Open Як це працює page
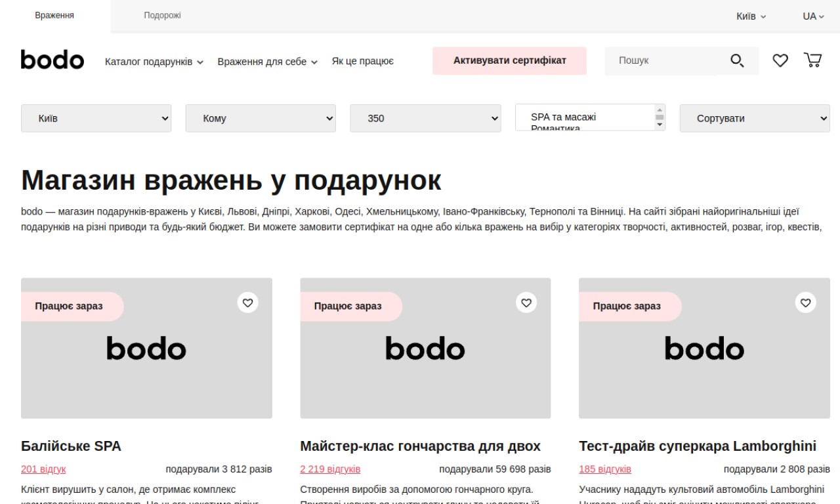Viewport: 840px width, 504px height. 362,61
